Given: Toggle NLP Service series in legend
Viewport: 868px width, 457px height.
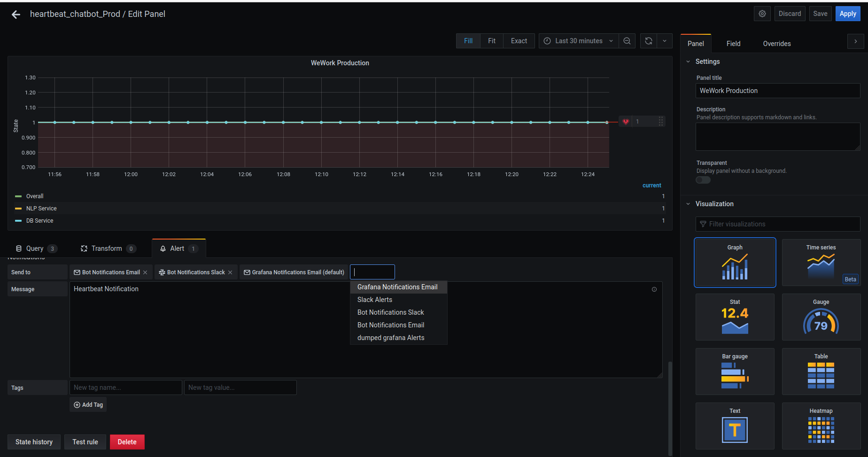Looking at the screenshot, I should tap(41, 209).
